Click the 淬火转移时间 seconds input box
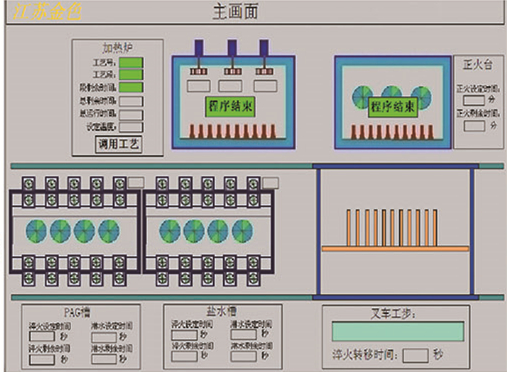This screenshot has height=372, width=507. tap(415, 355)
